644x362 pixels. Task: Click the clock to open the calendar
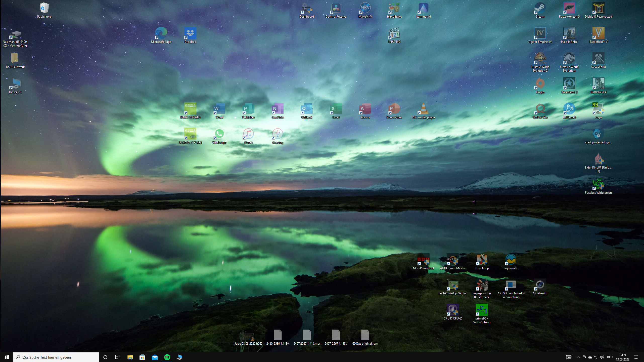click(623, 357)
